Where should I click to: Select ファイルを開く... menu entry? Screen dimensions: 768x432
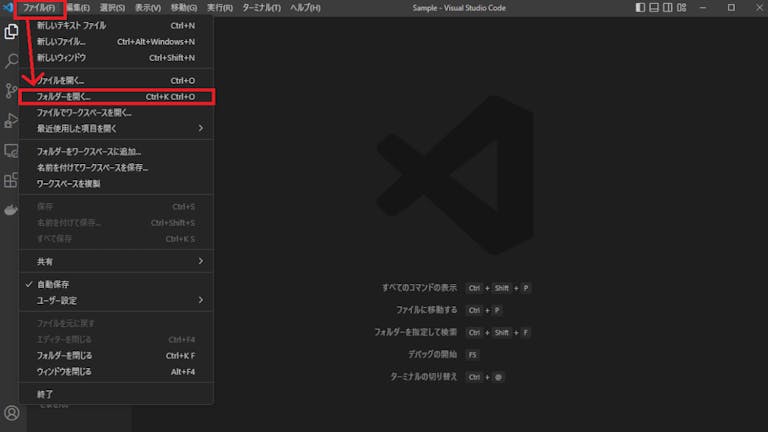pyautogui.click(x=116, y=80)
